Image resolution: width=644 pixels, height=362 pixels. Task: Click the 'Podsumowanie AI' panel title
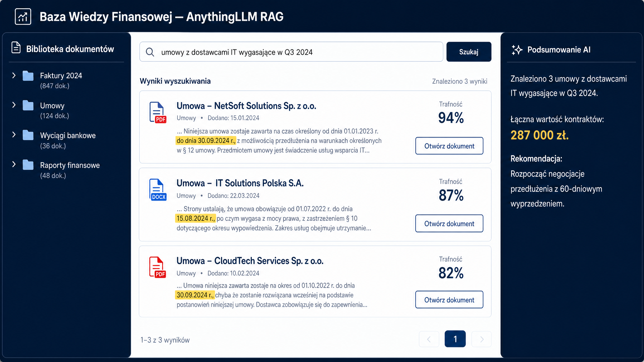(x=559, y=50)
